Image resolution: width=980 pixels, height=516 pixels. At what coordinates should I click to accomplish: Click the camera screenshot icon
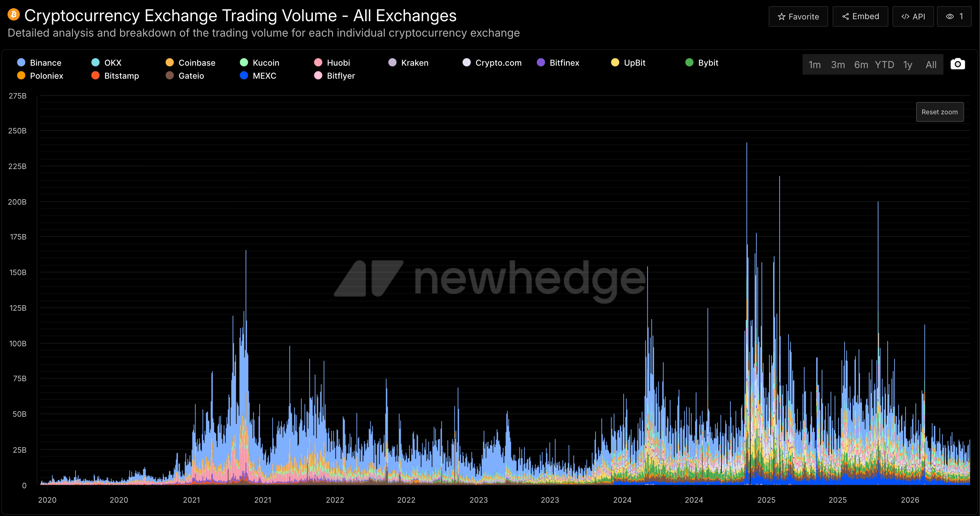coord(957,64)
